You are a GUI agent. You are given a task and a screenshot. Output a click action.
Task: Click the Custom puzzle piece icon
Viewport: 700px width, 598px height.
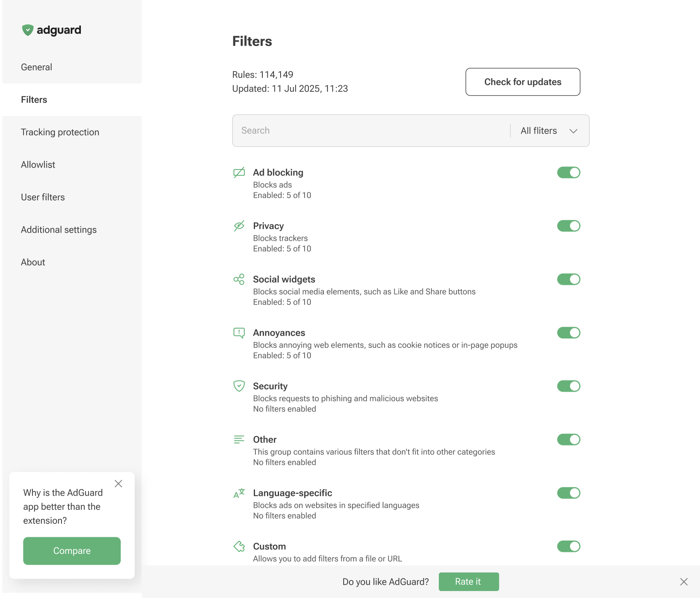tap(239, 547)
